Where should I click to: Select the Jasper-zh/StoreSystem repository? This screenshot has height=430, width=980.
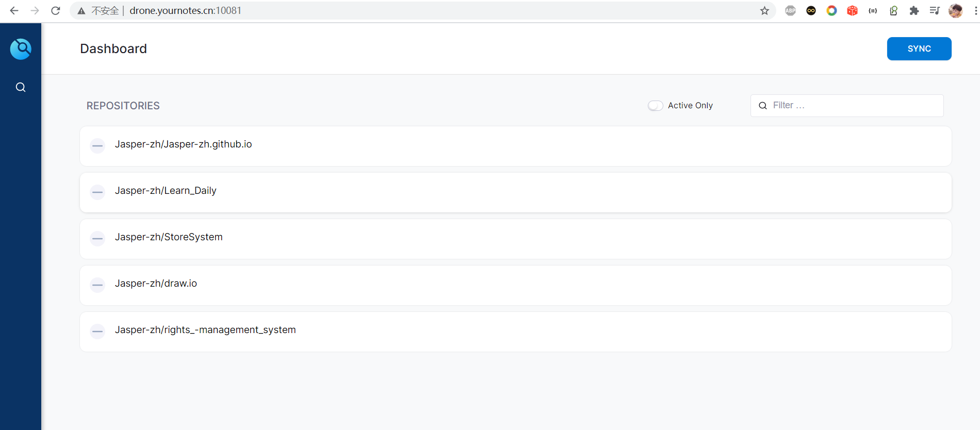169,237
